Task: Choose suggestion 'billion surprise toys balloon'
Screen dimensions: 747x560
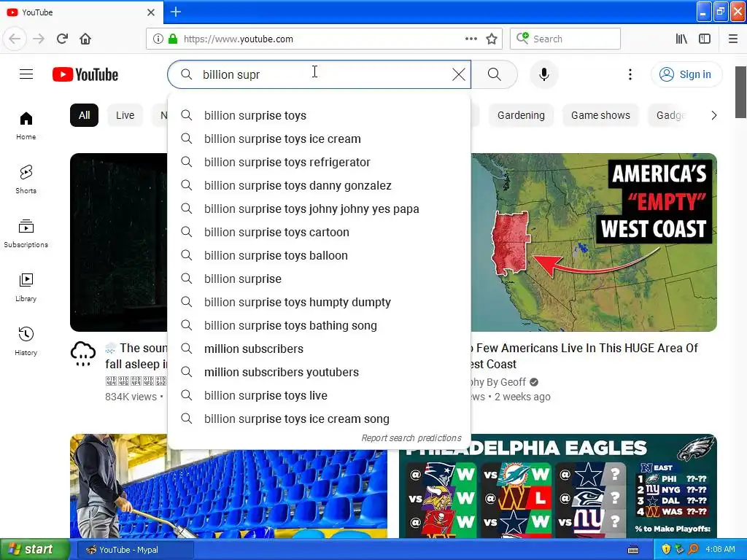Action: coord(320,255)
